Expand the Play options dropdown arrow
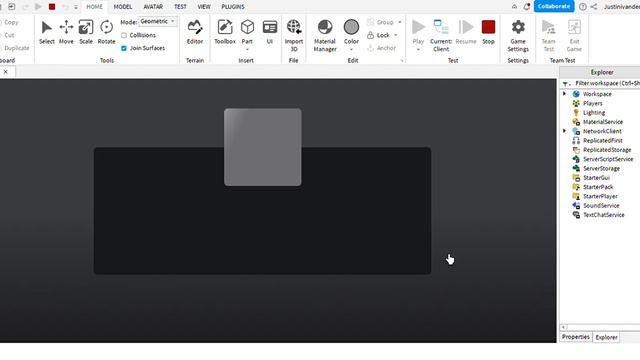This screenshot has width=640, height=360. tap(418, 49)
